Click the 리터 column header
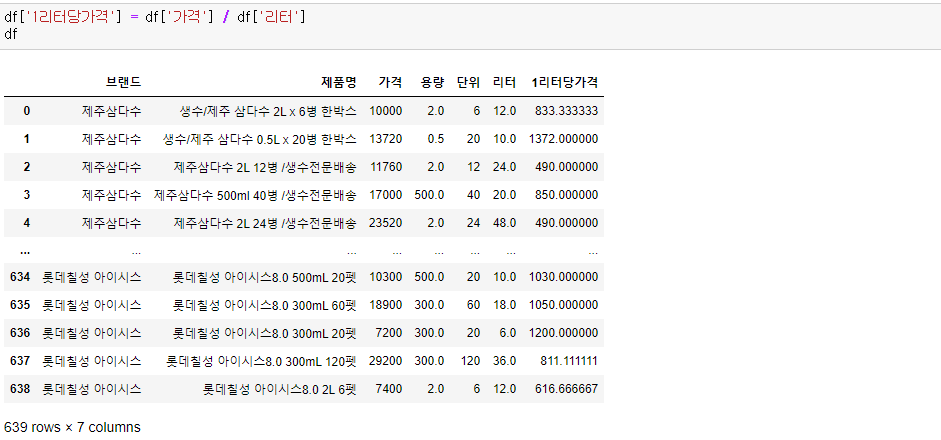 click(504, 82)
